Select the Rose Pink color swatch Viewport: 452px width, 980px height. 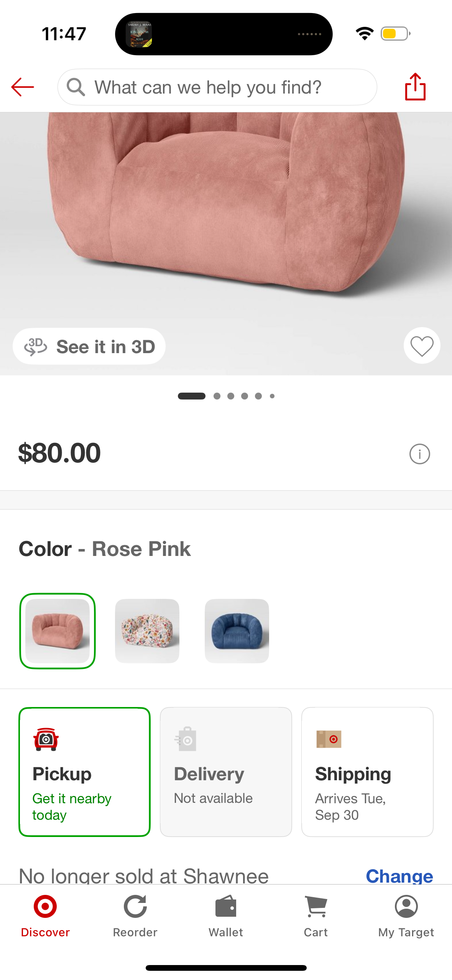pyautogui.click(x=58, y=631)
